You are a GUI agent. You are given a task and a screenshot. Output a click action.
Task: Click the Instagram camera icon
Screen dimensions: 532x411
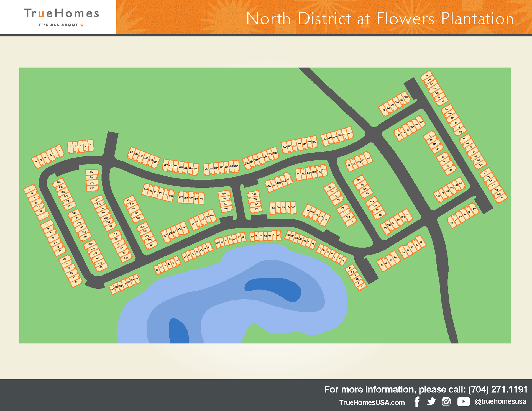[446, 402]
